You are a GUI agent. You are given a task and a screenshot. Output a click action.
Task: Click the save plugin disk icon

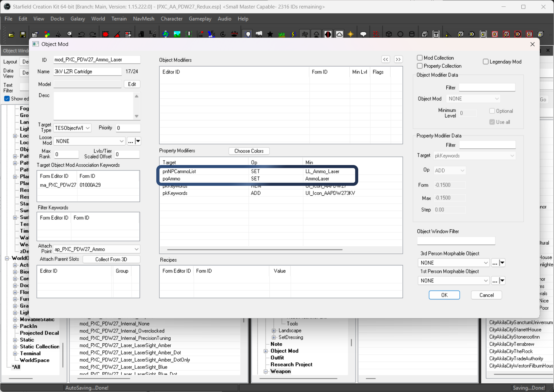[x=23, y=34]
